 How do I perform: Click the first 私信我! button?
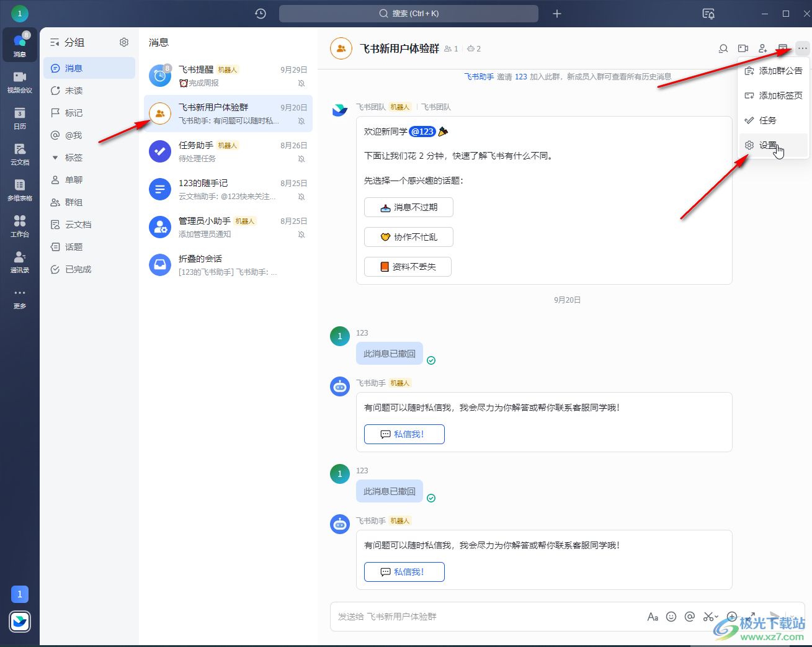404,434
